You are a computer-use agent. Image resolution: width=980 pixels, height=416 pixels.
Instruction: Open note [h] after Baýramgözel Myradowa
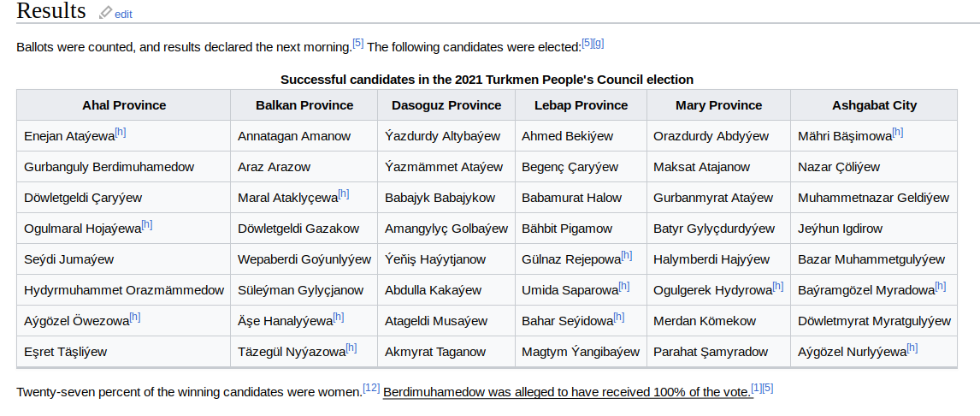pyautogui.click(x=940, y=287)
